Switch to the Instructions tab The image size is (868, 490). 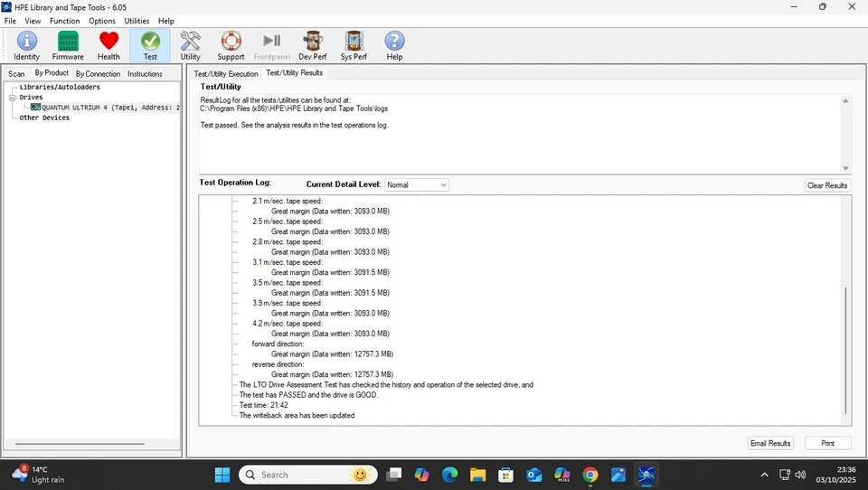point(145,73)
